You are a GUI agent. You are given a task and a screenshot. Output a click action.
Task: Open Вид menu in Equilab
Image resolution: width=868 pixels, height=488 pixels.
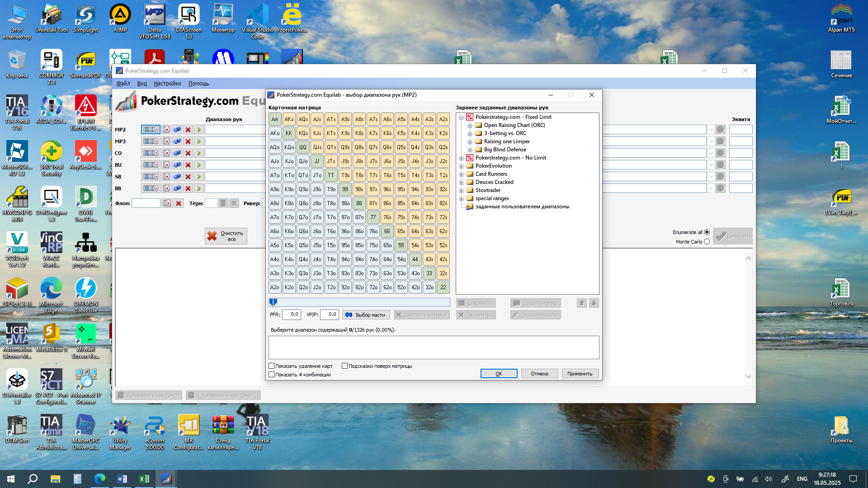142,84
